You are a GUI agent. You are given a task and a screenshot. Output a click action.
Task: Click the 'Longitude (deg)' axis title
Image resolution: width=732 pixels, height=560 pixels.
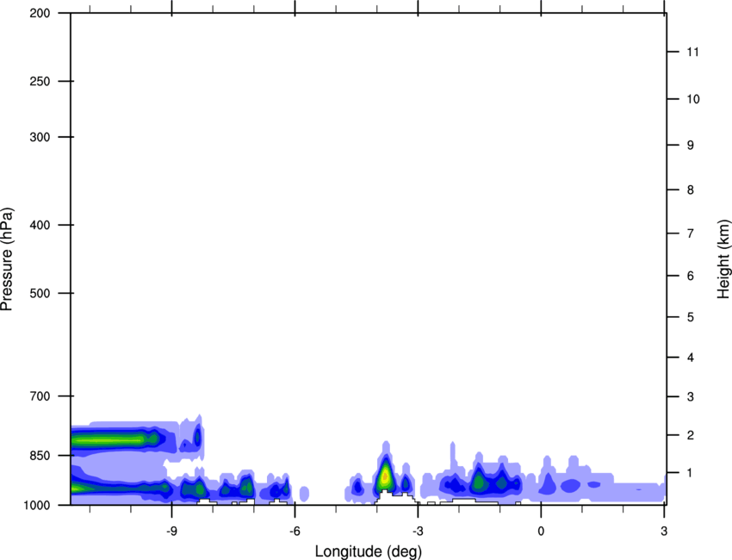(x=369, y=551)
